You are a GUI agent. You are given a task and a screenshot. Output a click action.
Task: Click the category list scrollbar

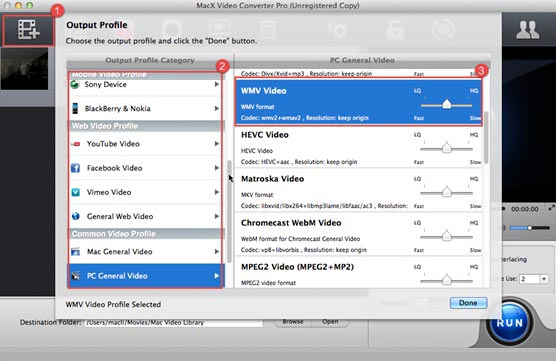coord(229,211)
